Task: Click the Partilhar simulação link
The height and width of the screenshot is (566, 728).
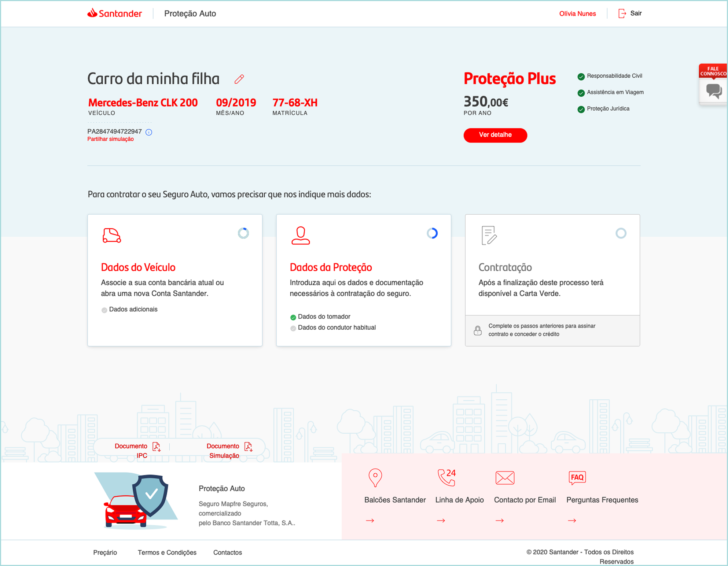Action: click(x=110, y=139)
